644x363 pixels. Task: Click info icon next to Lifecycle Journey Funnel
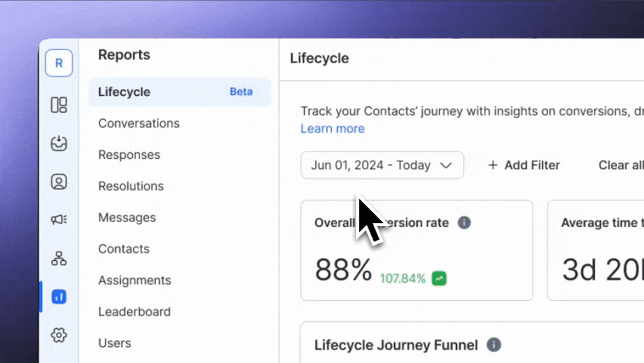(494, 345)
